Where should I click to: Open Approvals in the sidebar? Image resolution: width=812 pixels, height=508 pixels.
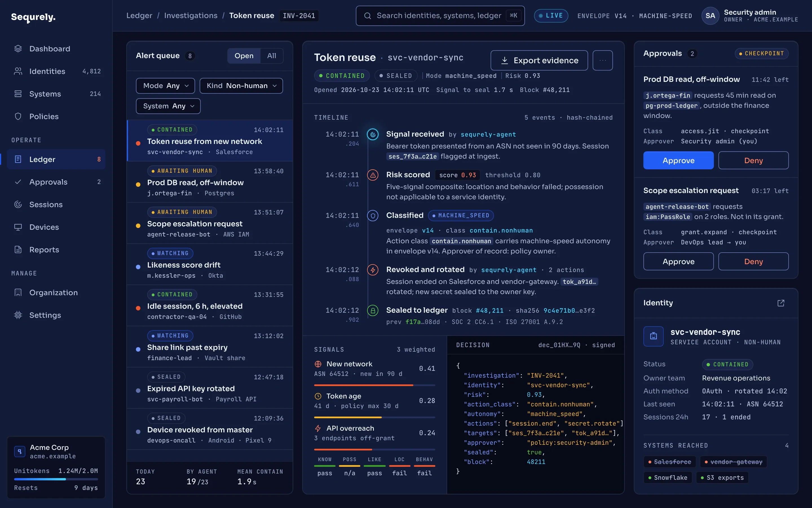pos(56,182)
